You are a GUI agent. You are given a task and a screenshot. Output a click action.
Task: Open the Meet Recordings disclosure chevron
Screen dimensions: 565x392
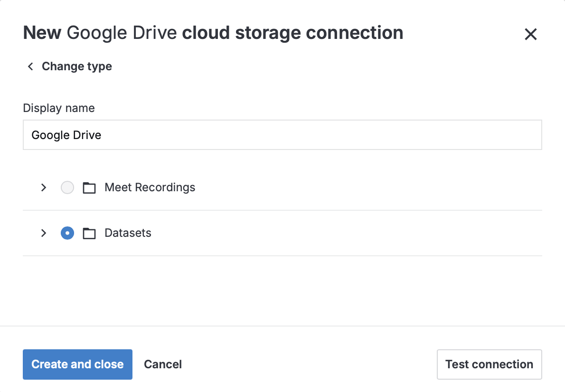coord(43,187)
